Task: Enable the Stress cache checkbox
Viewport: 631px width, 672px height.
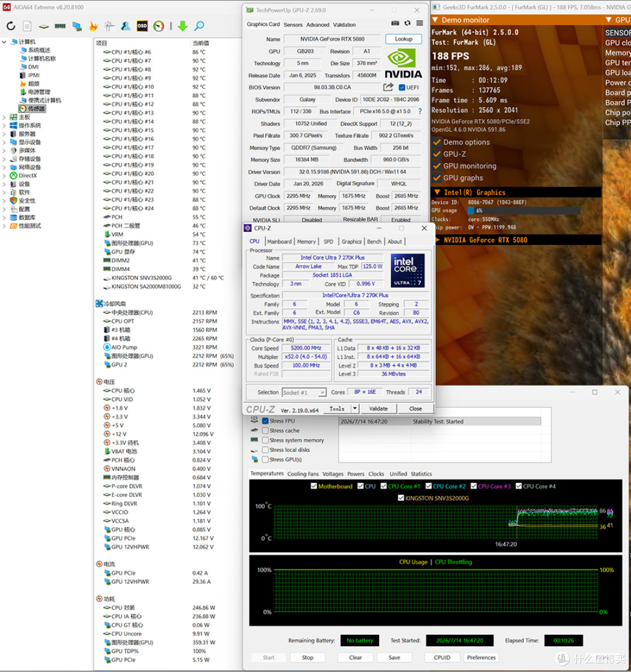Action: pos(265,430)
